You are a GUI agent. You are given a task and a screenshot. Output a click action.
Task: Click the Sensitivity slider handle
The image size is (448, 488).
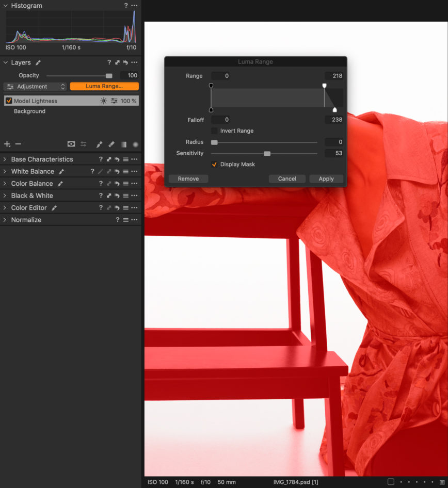click(x=267, y=153)
